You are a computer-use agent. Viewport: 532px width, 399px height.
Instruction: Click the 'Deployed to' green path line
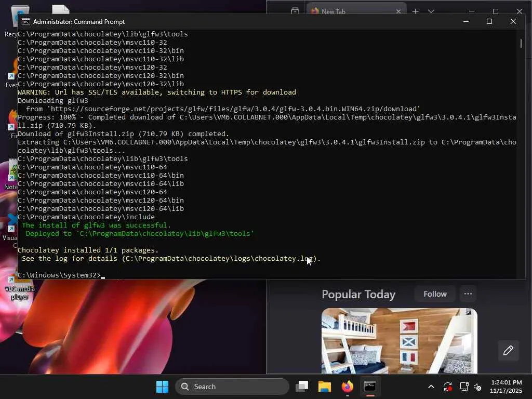pos(140,233)
